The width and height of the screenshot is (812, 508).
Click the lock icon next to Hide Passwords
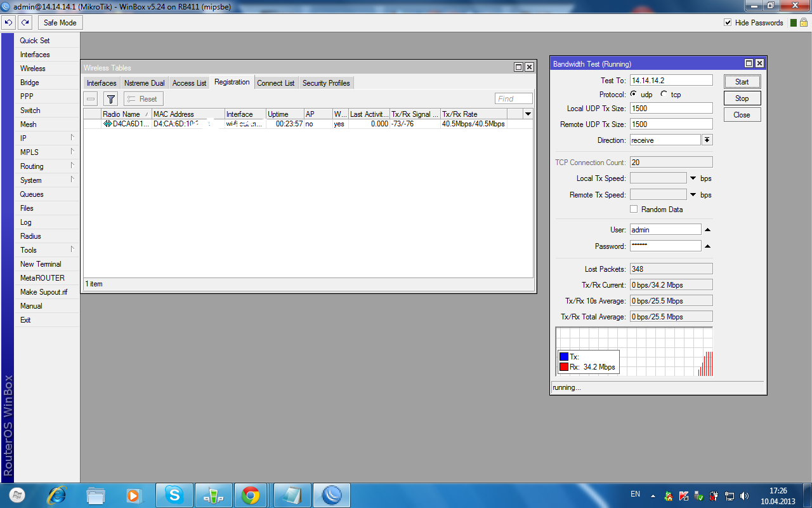click(x=803, y=23)
